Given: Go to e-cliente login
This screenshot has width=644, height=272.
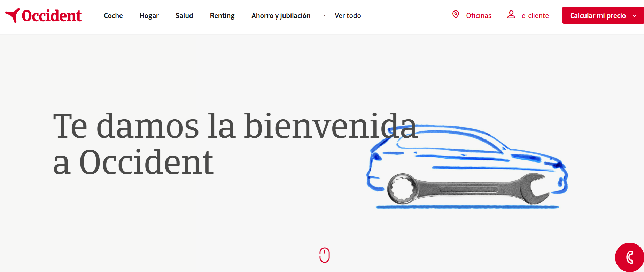Looking at the screenshot, I should point(535,16).
